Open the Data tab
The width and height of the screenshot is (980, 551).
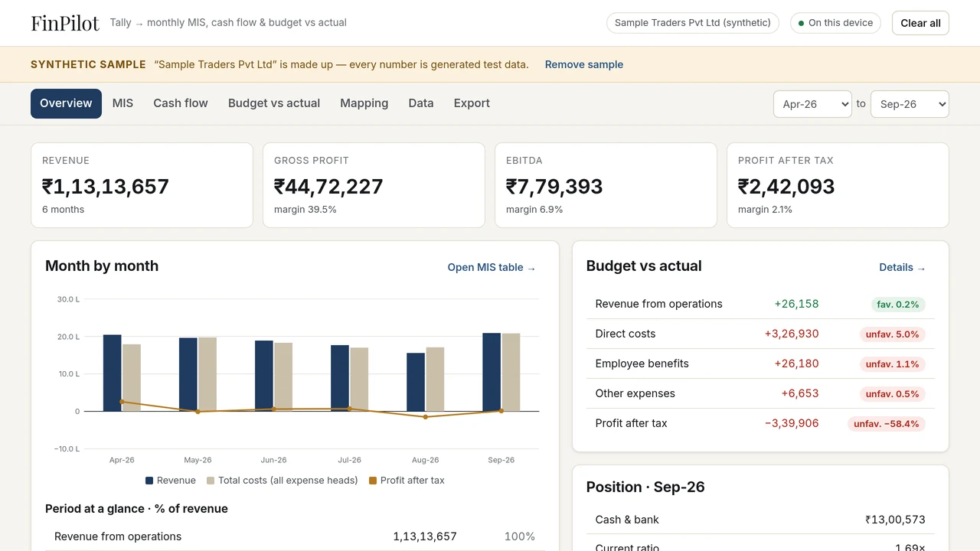point(421,103)
